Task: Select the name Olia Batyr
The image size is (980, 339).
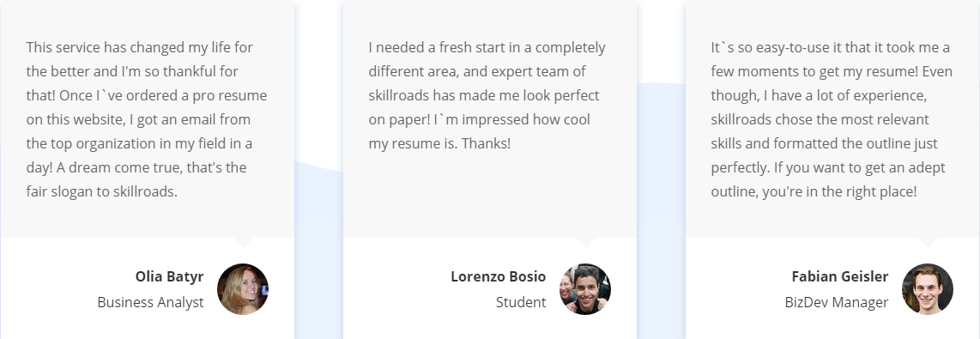Action: click(x=169, y=276)
